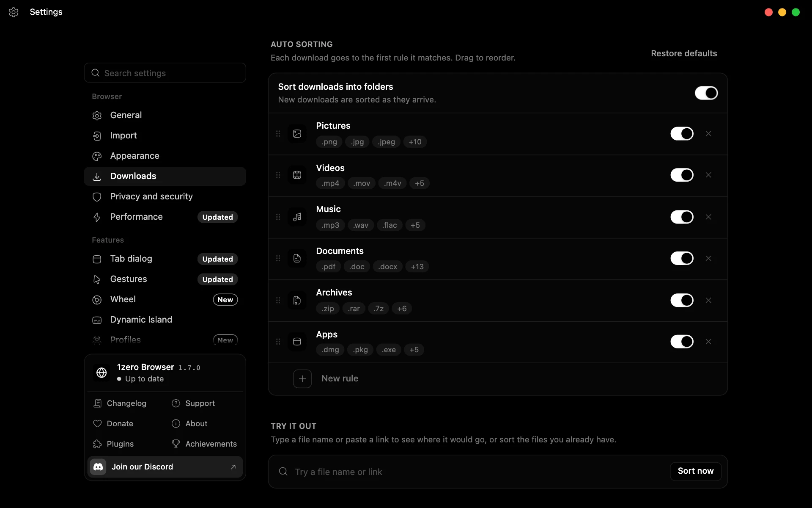The image size is (812, 508).
Task: Delete the Documents rule using its X
Action: tap(708, 258)
